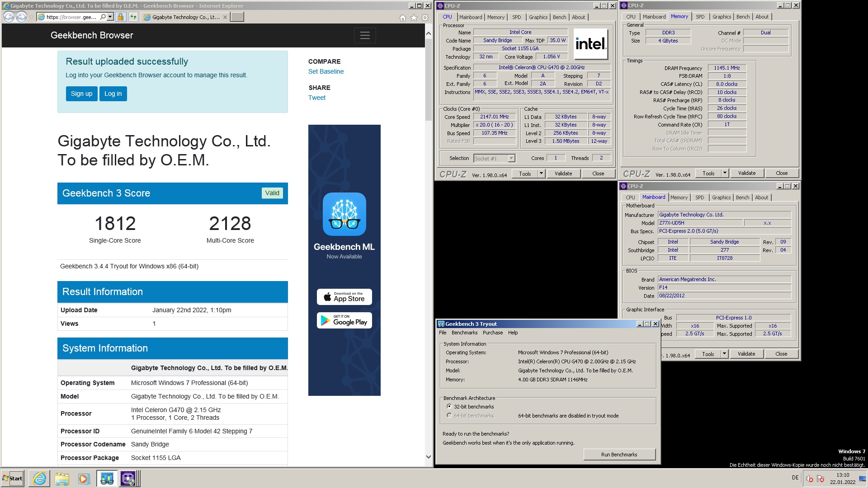Click Get it on Google Play badge
Screen dimensions: 868x488
pyautogui.click(x=344, y=320)
